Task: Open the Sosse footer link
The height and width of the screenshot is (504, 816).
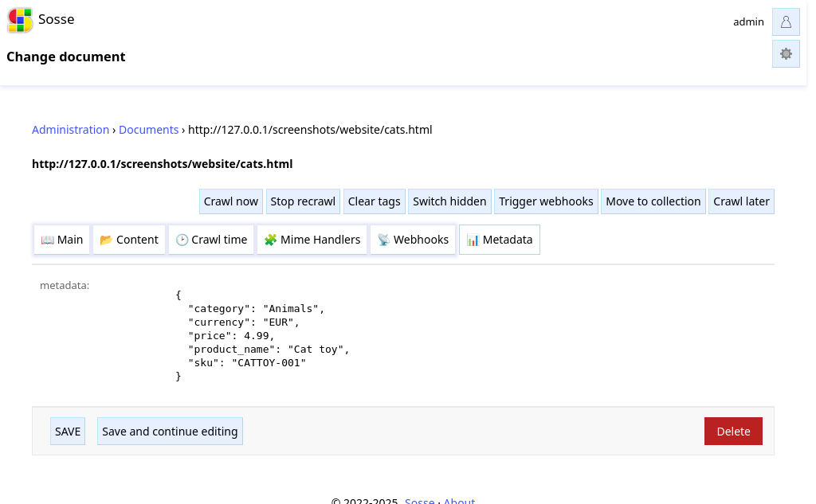Action: coord(419,501)
